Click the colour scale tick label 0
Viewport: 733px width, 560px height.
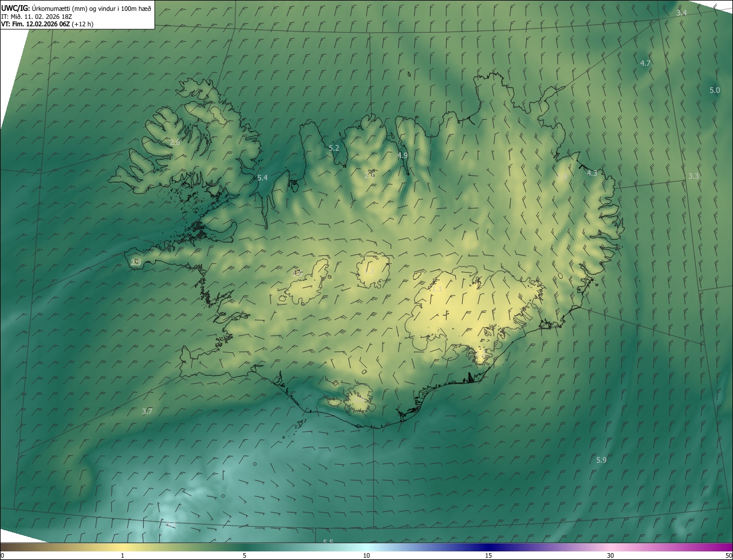(x=2, y=555)
